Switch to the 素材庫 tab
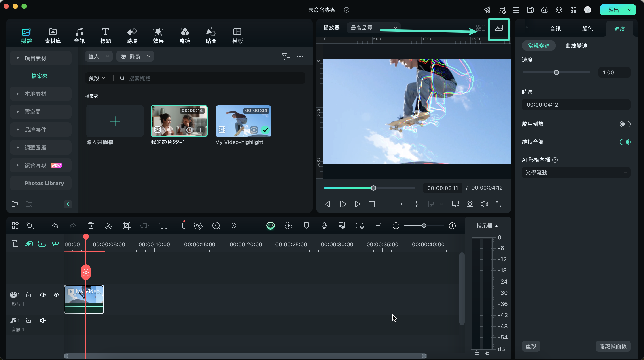 [53, 36]
